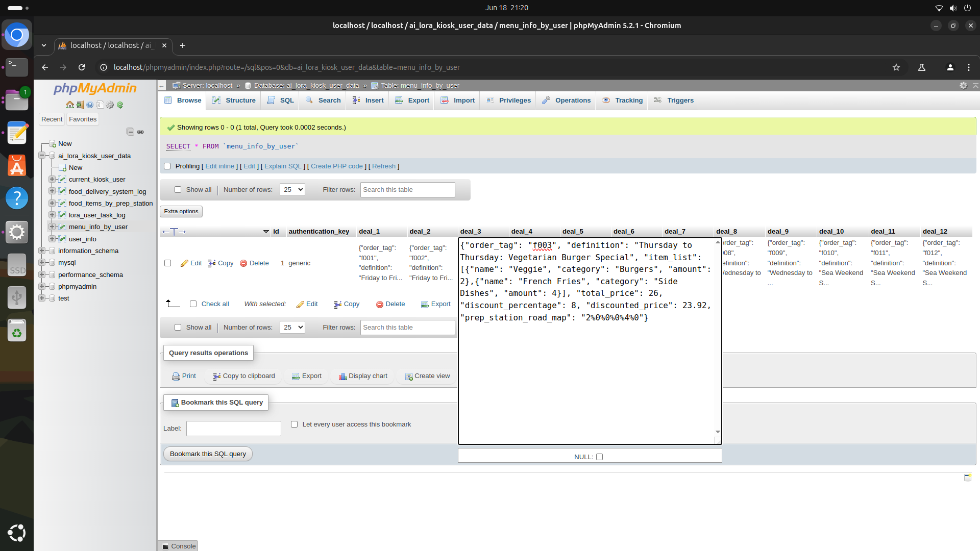Image resolution: width=980 pixels, height=551 pixels.
Task: Click pencil Edit icon in data row
Action: [x=185, y=263]
